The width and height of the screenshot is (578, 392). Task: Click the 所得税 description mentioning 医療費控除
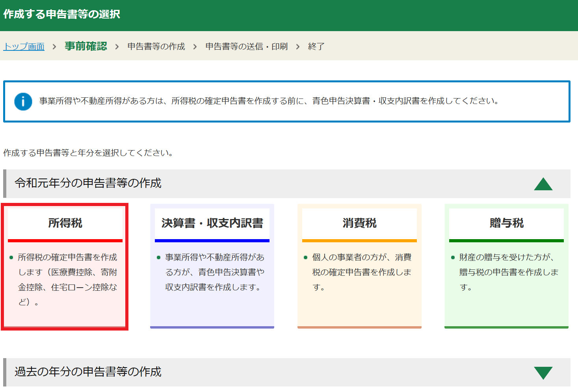tap(67, 280)
